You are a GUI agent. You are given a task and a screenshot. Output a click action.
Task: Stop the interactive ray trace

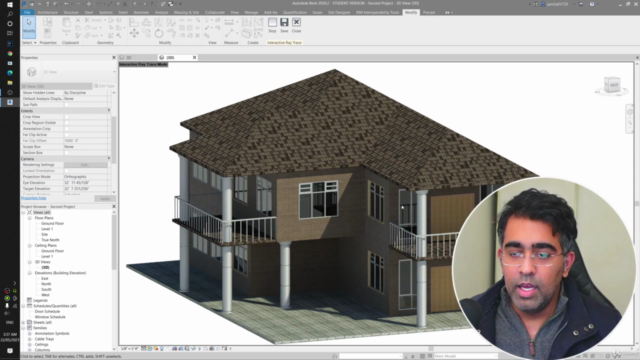click(272, 24)
